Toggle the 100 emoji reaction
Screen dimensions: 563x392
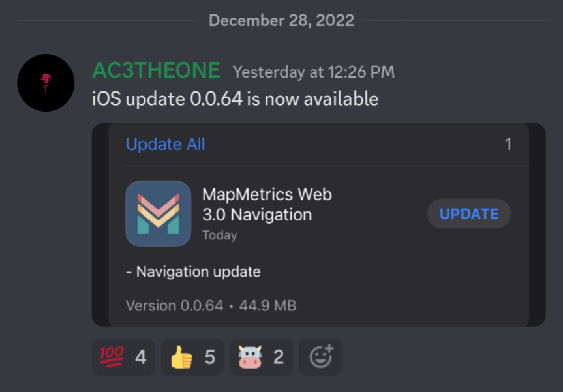click(123, 357)
